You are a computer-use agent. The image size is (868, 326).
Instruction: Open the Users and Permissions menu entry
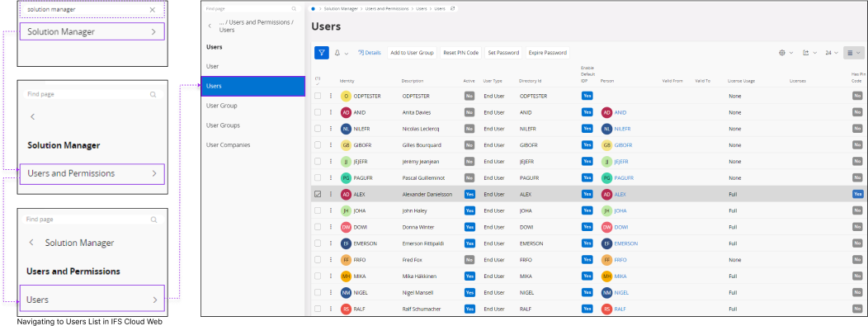pyautogui.click(x=92, y=173)
